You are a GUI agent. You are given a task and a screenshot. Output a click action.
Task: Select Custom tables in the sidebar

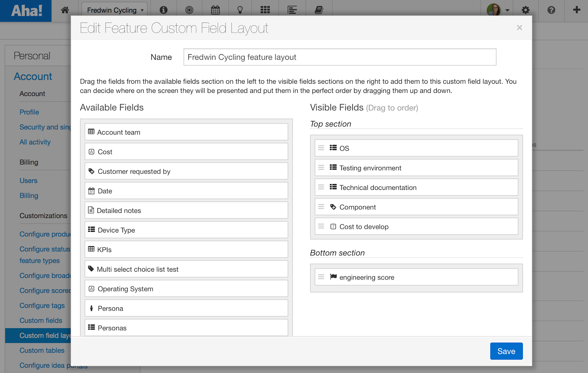tap(42, 350)
